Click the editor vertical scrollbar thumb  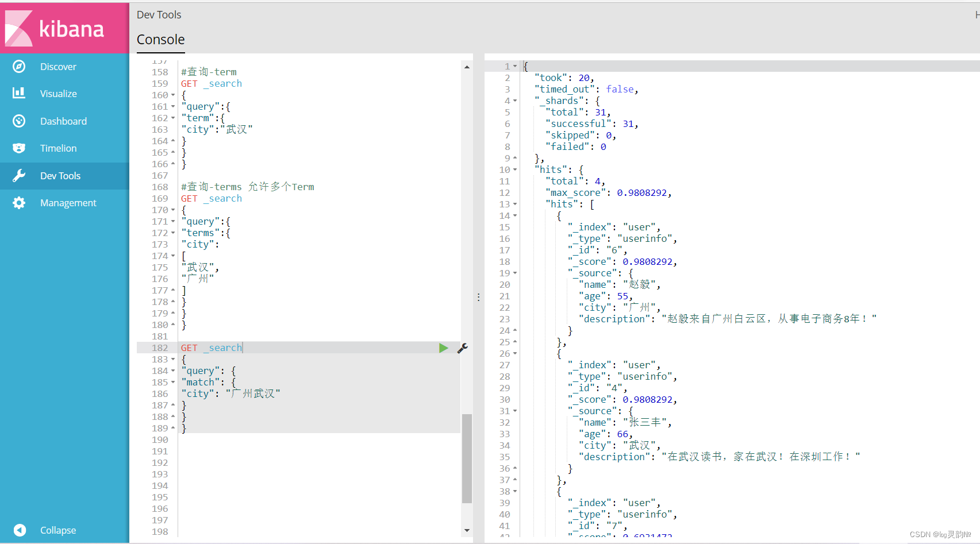click(467, 458)
